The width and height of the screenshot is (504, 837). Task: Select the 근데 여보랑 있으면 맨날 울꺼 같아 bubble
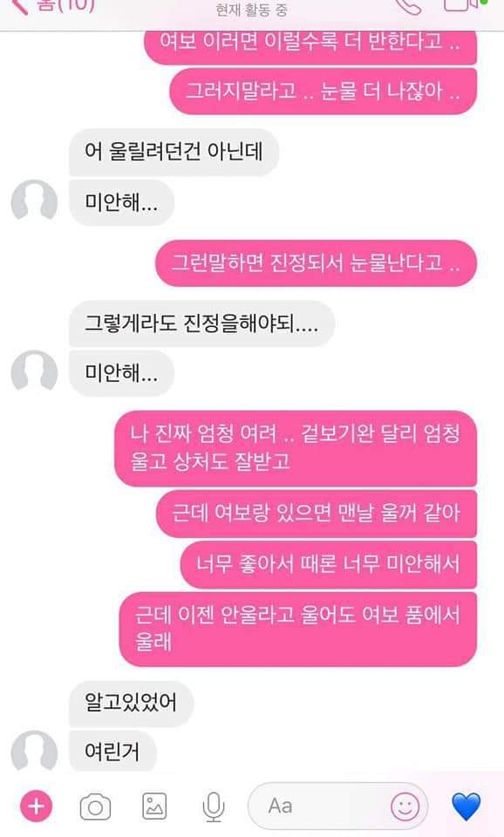click(316, 514)
